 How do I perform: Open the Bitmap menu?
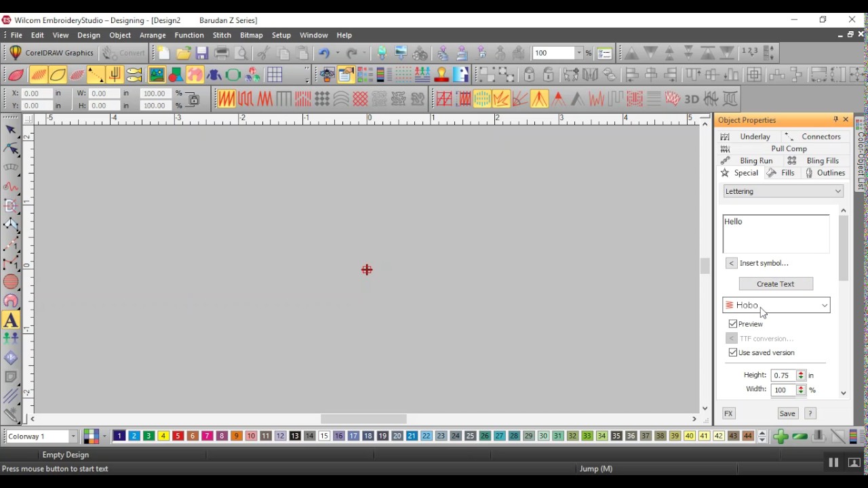251,35
